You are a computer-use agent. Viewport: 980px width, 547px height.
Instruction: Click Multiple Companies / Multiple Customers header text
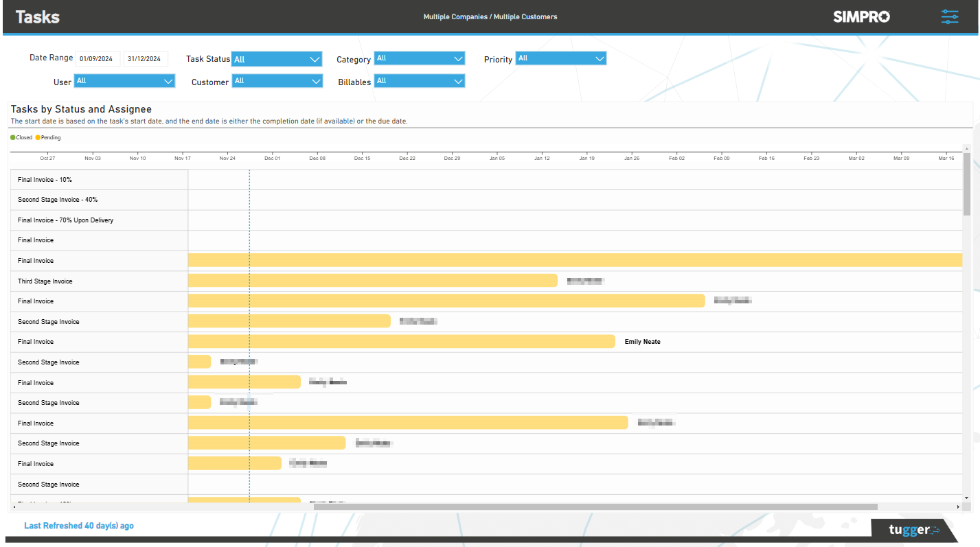pos(490,16)
